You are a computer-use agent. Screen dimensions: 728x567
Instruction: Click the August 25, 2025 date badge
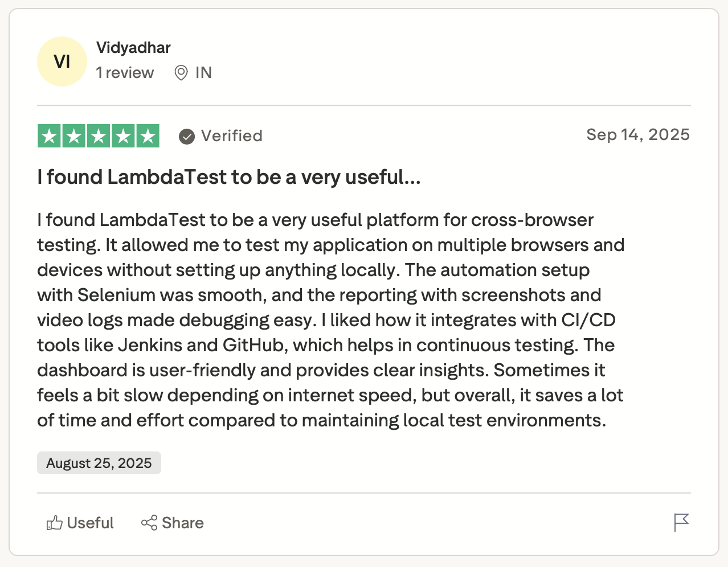click(x=99, y=463)
